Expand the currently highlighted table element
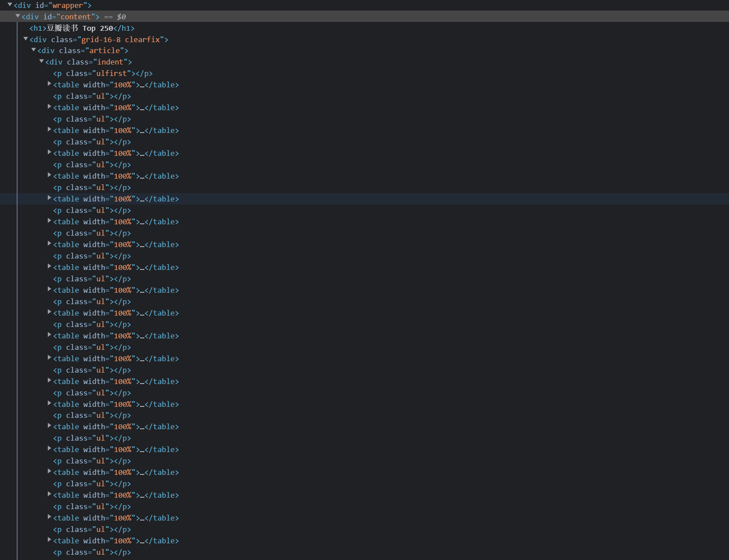The width and height of the screenshot is (729, 560). pos(49,198)
